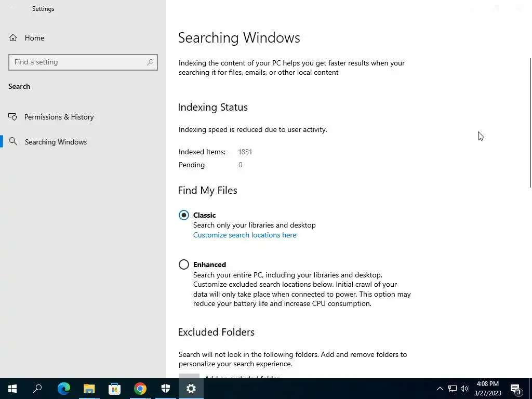Click the shield search icon beside Permissions & History
The image size is (532, 399).
coord(12,117)
